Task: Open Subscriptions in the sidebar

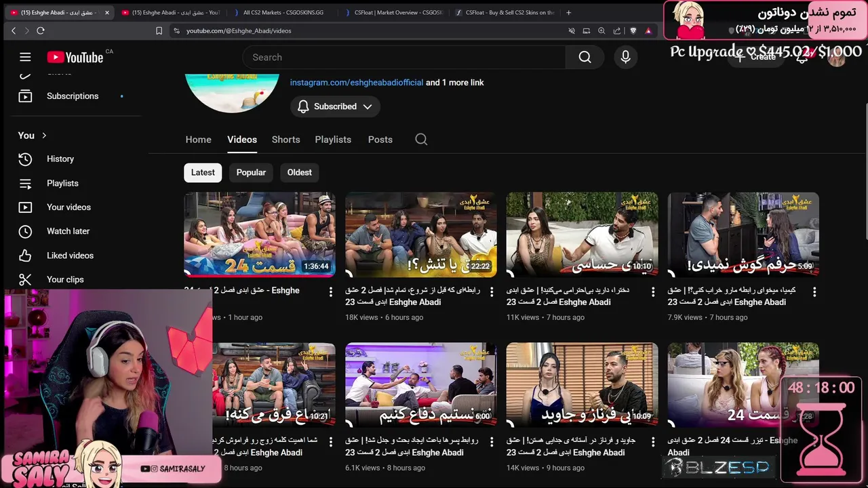Action: pyautogui.click(x=73, y=96)
